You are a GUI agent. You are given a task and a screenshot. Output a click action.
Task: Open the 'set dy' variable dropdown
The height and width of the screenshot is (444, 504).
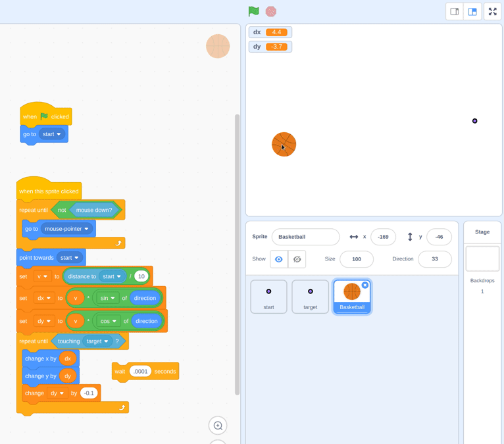[x=44, y=321]
